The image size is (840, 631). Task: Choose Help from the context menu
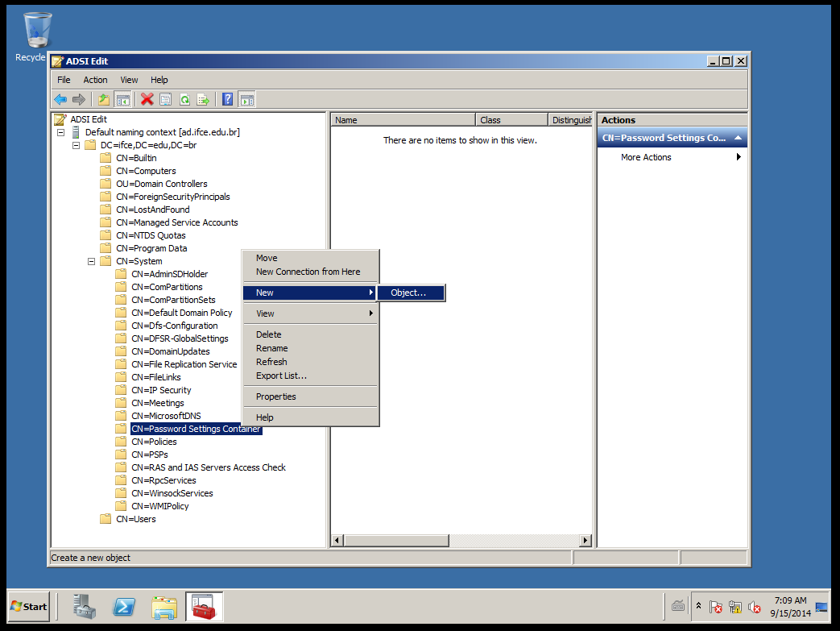pyautogui.click(x=311, y=417)
